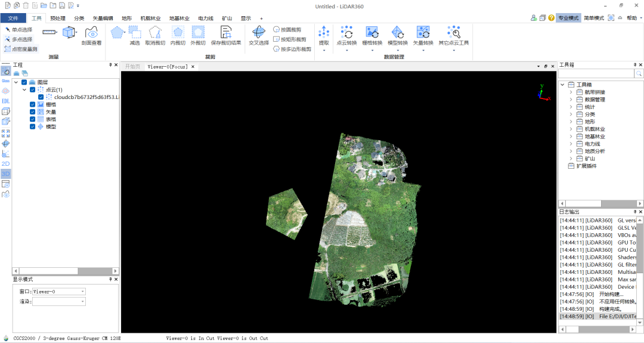
Task: Switch to the 预处理 ribbon tab
Action: [x=58, y=18]
